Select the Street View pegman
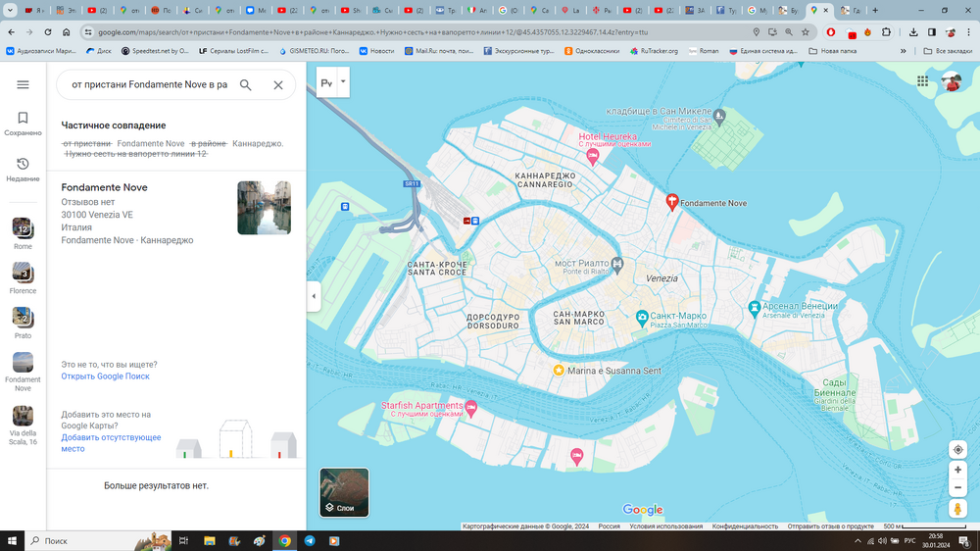Image resolution: width=980 pixels, height=551 pixels. point(957,510)
